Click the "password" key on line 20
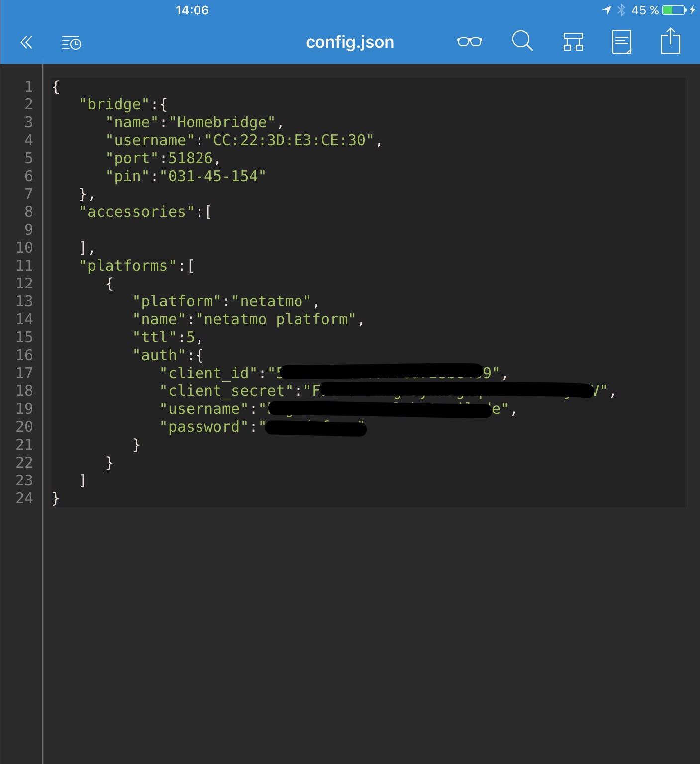 (x=204, y=427)
